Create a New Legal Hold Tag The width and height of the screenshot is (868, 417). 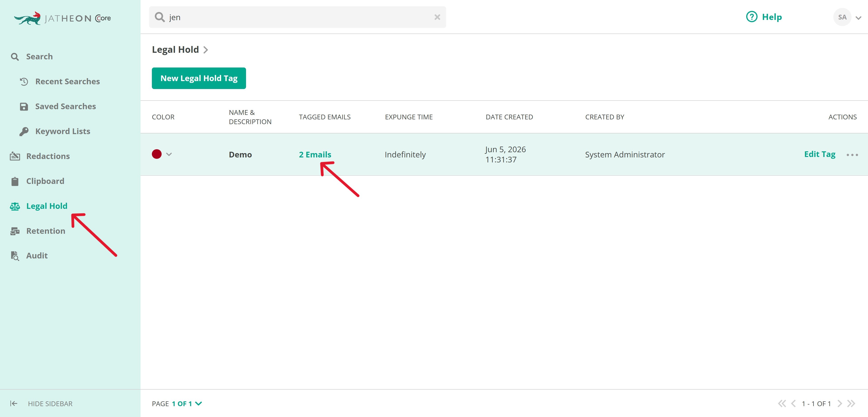point(199,78)
